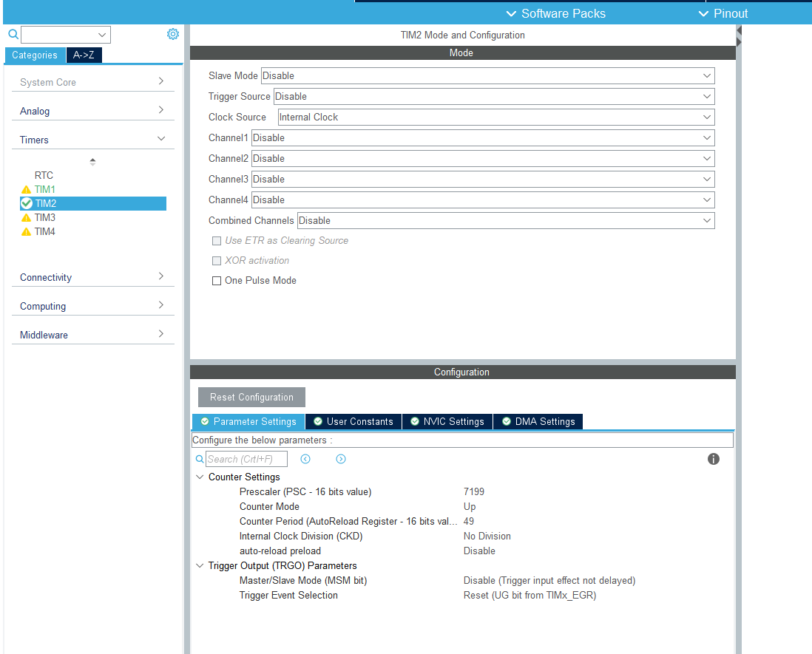Image resolution: width=812 pixels, height=654 pixels.
Task: Select the DMA Settings tab
Action: (538, 422)
